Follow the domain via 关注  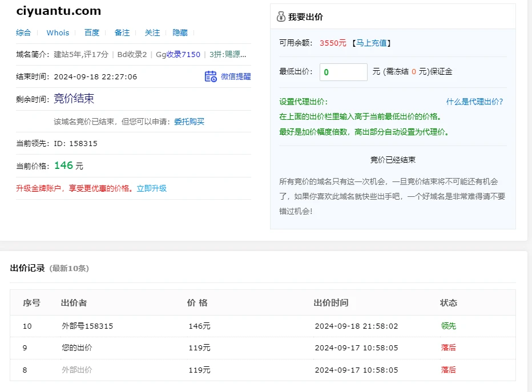(152, 33)
